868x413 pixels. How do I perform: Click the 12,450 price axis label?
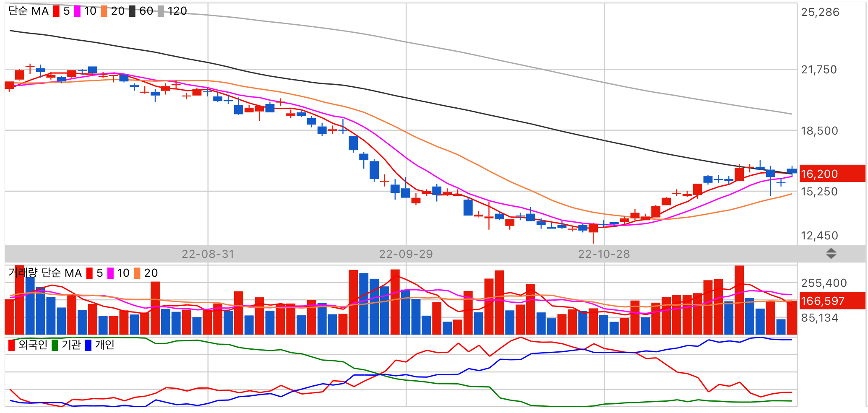(819, 236)
